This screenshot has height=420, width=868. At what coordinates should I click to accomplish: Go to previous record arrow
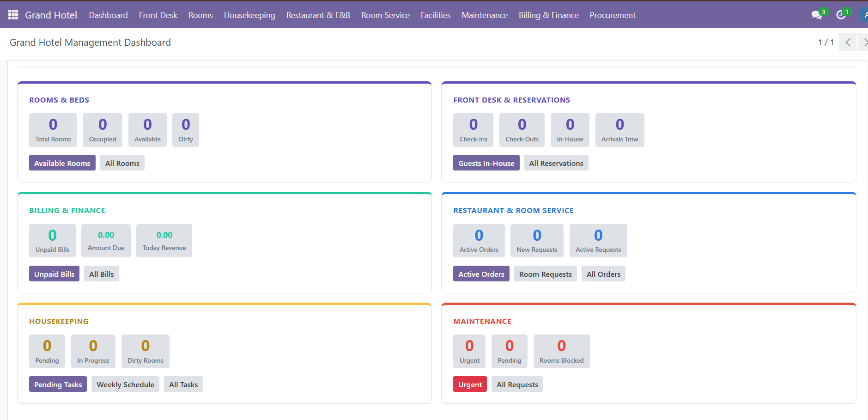tap(848, 43)
